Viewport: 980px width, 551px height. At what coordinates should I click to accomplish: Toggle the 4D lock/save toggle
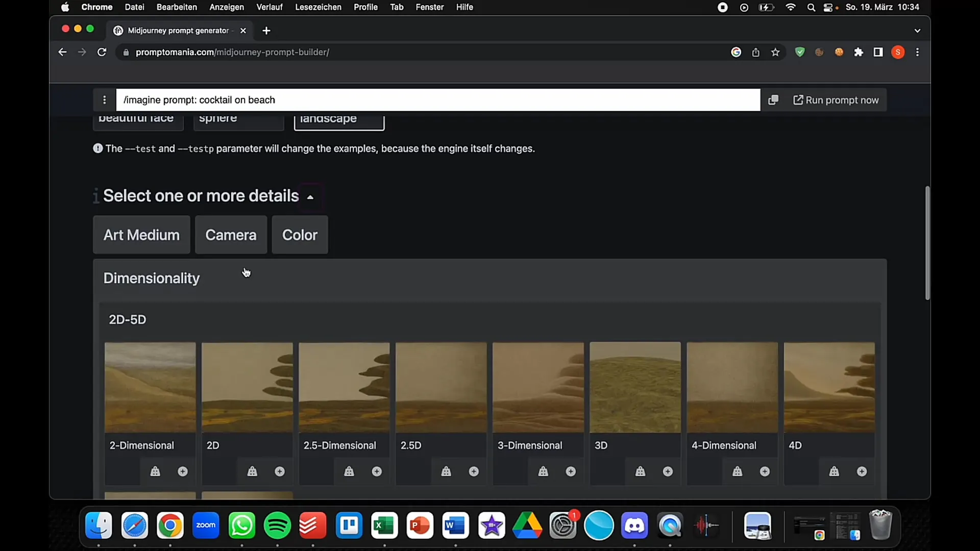pos(834,471)
